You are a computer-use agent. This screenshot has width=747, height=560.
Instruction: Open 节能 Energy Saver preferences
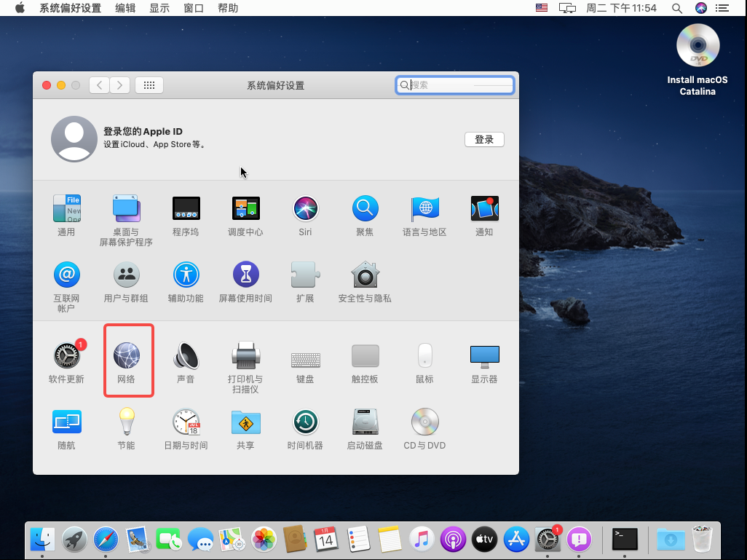coord(126,428)
